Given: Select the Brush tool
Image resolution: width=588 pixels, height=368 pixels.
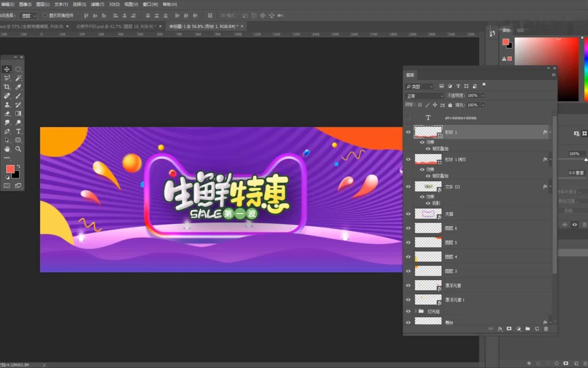Looking at the screenshot, I should [18, 96].
